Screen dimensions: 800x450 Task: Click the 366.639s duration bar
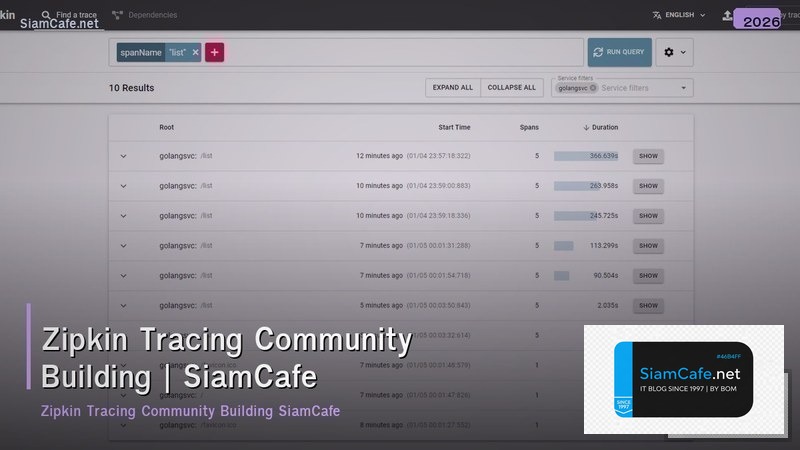pyautogui.click(x=586, y=156)
